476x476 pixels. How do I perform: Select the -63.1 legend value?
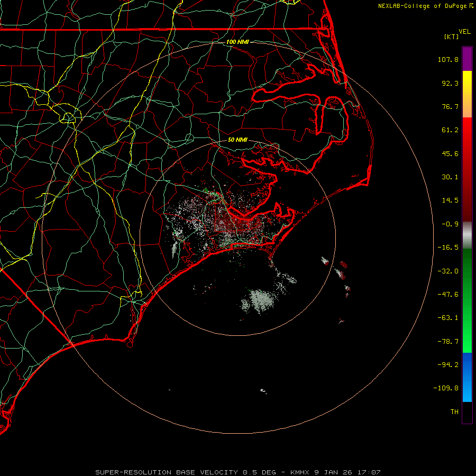pos(448,318)
